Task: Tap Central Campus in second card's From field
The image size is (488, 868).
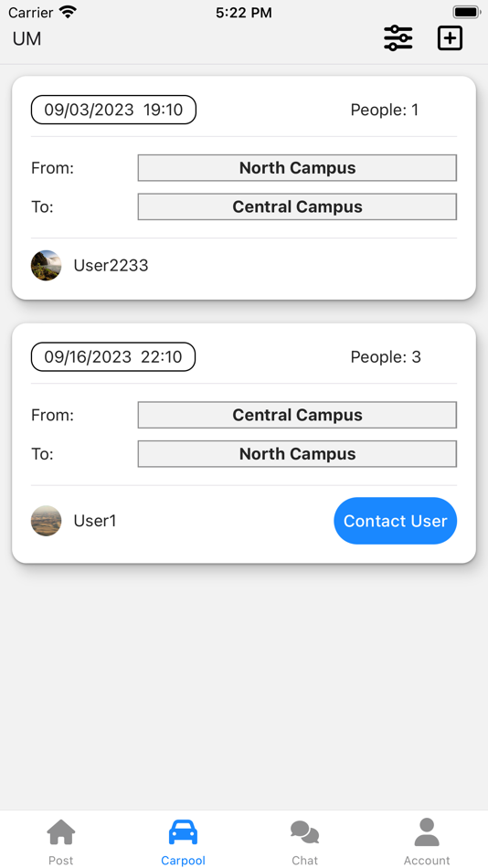Action: (297, 415)
